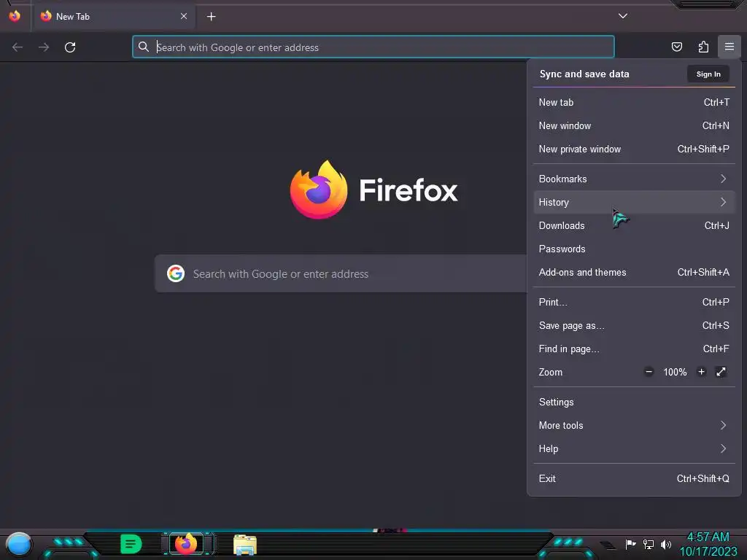This screenshot has width=747, height=560.
Task: Increase zoom with the plus button
Action: (x=701, y=372)
